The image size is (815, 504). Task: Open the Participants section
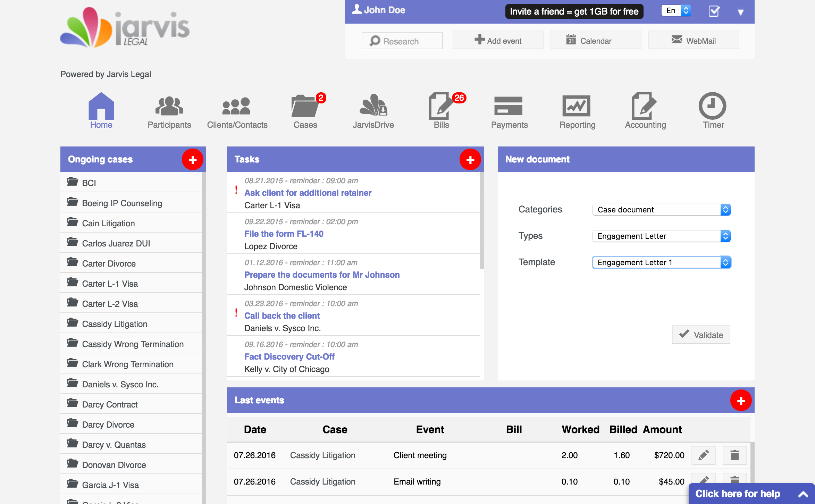pyautogui.click(x=169, y=110)
